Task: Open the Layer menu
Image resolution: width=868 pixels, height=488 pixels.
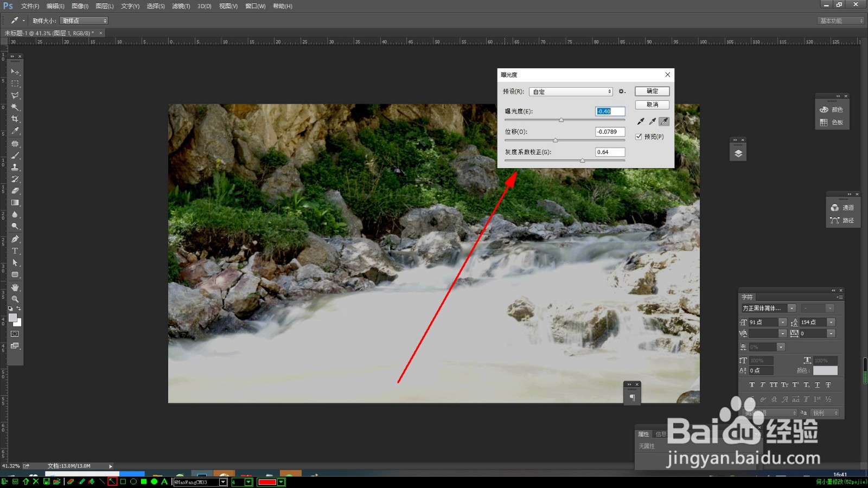Action: coord(105,6)
